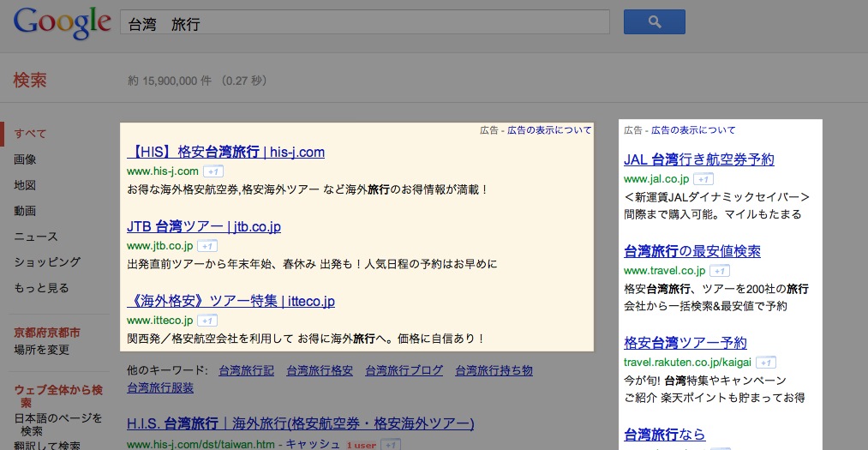Click www.travel.co.jp green URL
The height and width of the screenshot is (450, 868).
point(664,271)
